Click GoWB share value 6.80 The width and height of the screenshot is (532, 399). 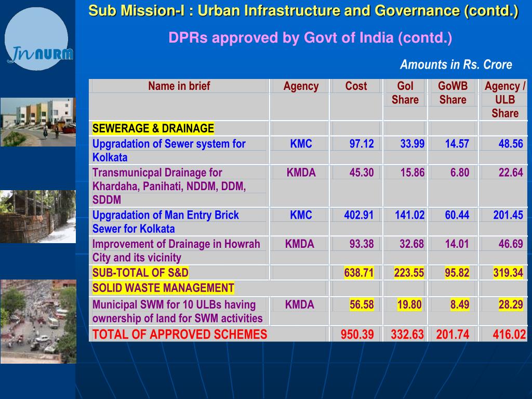click(x=460, y=172)
